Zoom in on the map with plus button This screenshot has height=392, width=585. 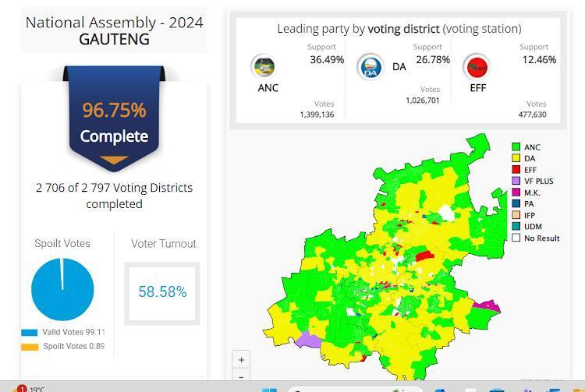tap(242, 359)
